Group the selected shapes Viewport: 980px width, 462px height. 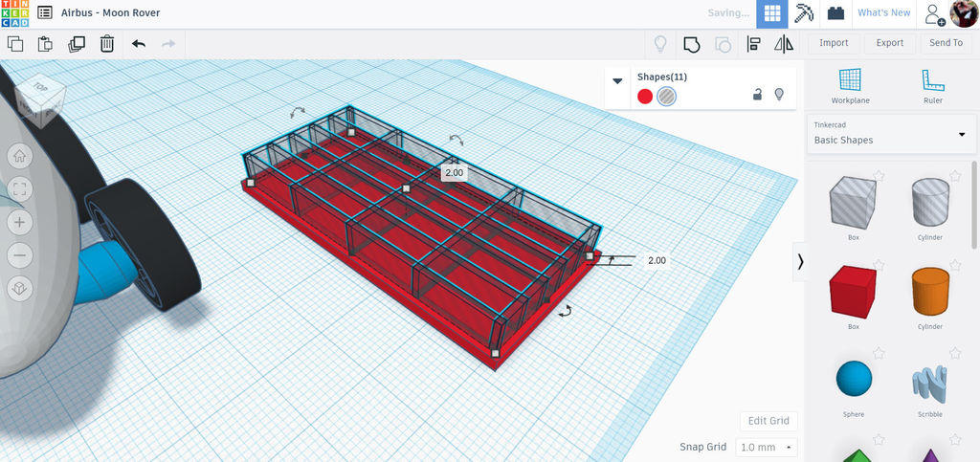coord(691,44)
